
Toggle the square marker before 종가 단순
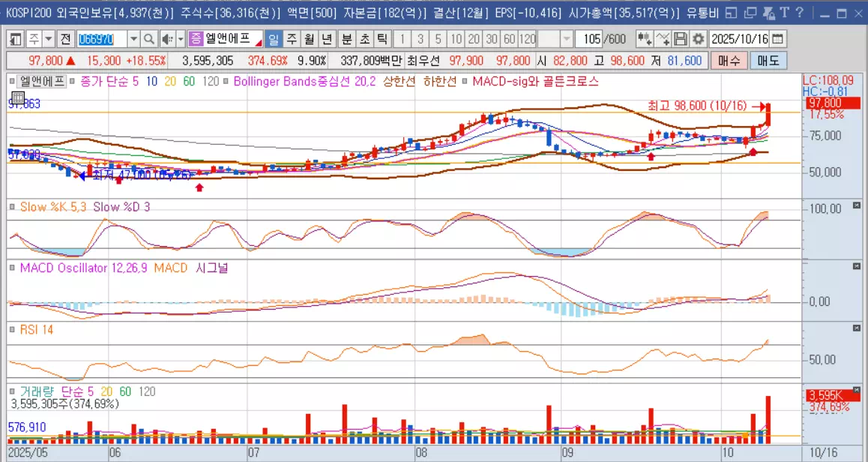(x=73, y=82)
